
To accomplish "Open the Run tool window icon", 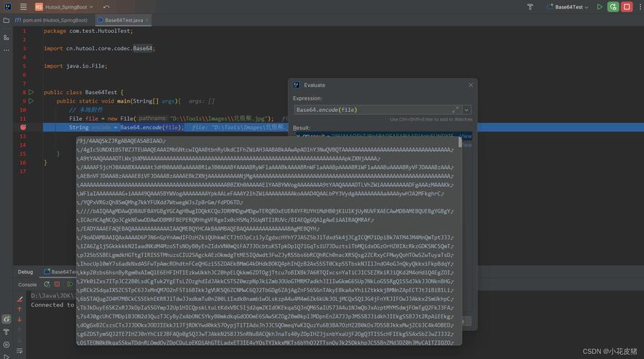I will pyautogui.click(x=6, y=356).
